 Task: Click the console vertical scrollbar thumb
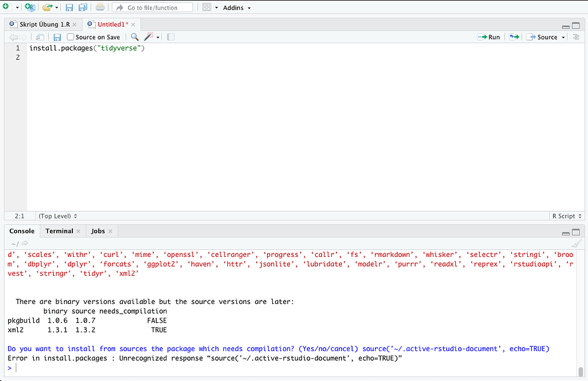tap(581, 371)
